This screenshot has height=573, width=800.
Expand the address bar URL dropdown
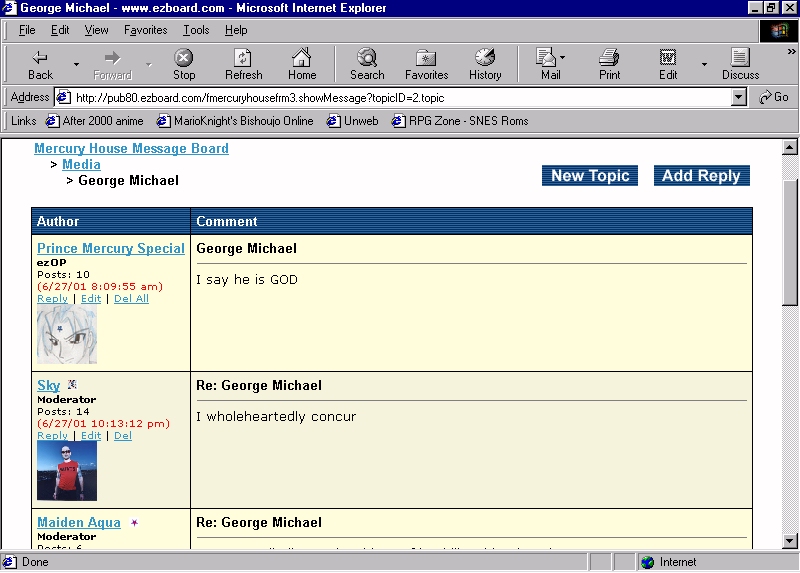click(739, 97)
